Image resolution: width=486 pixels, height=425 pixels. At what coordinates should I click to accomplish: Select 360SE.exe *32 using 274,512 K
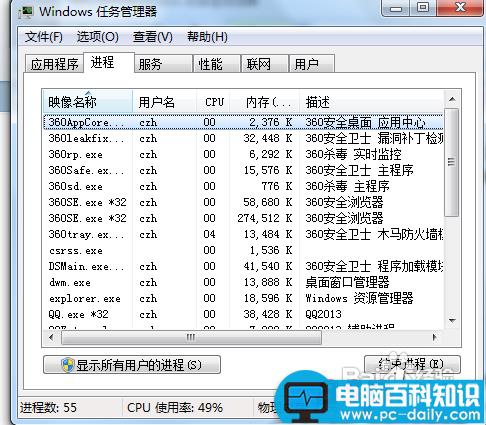[x=243, y=218]
